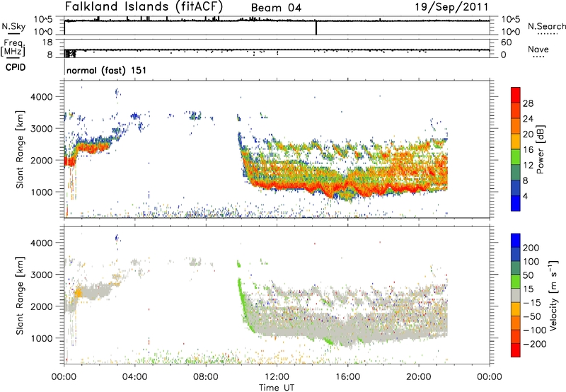The image size is (566, 392).
Task: Click the light green 15–50 Velocity segment
Action: pyautogui.click(x=516, y=282)
